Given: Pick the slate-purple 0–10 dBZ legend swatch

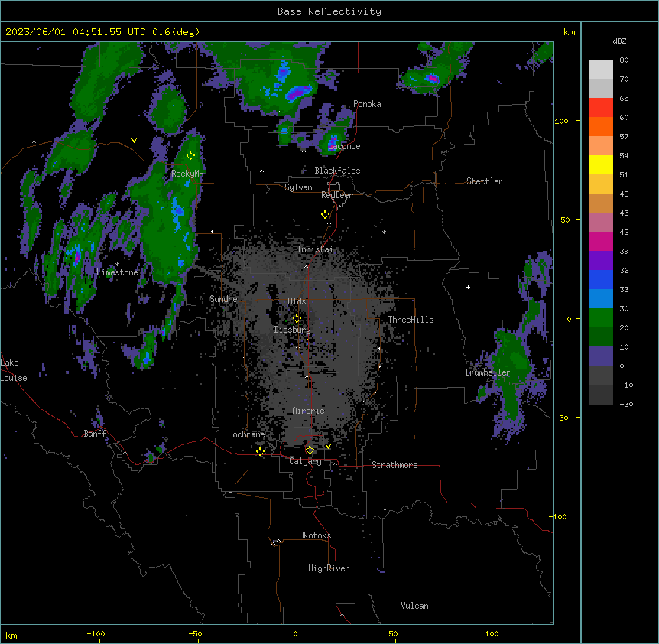Looking at the screenshot, I should [601, 356].
